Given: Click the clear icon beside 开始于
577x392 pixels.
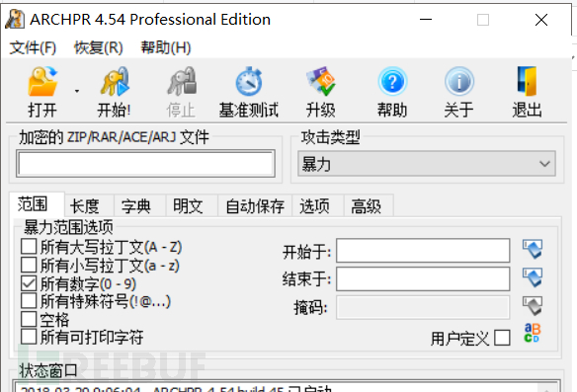Looking at the screenshot, I should 533,249.
